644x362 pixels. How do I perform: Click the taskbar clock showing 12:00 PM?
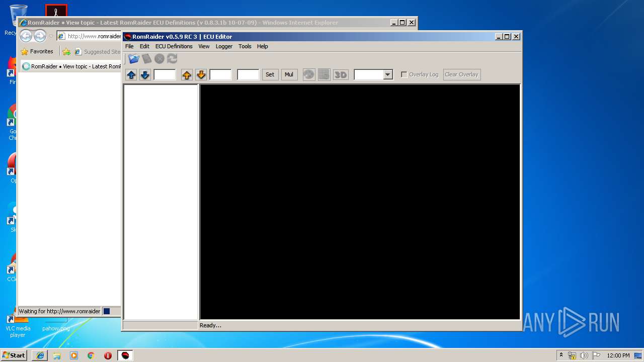point(618,355)
